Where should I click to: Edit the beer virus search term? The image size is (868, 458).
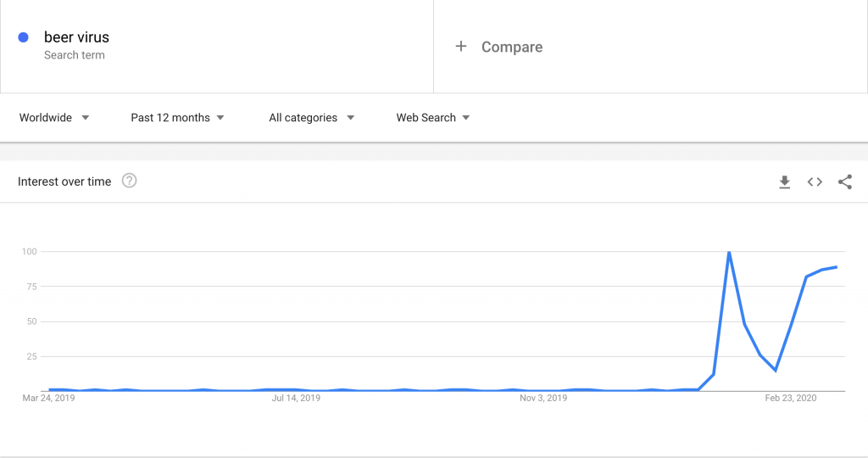click(76, 37)
